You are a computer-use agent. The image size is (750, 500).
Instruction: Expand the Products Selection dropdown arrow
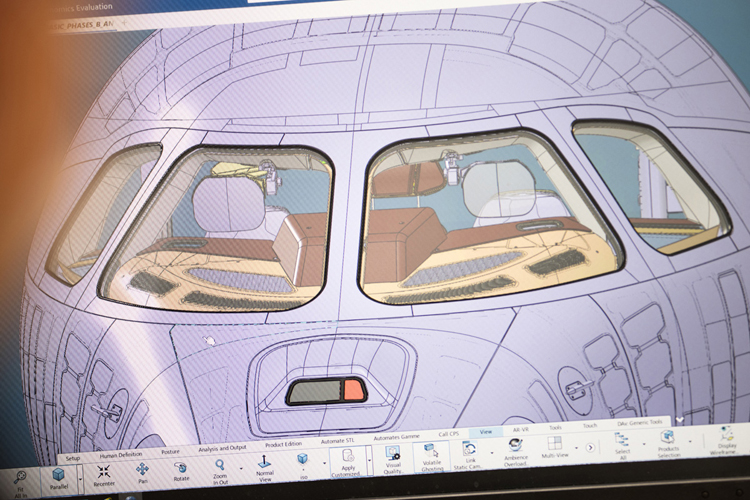[690, 441]
